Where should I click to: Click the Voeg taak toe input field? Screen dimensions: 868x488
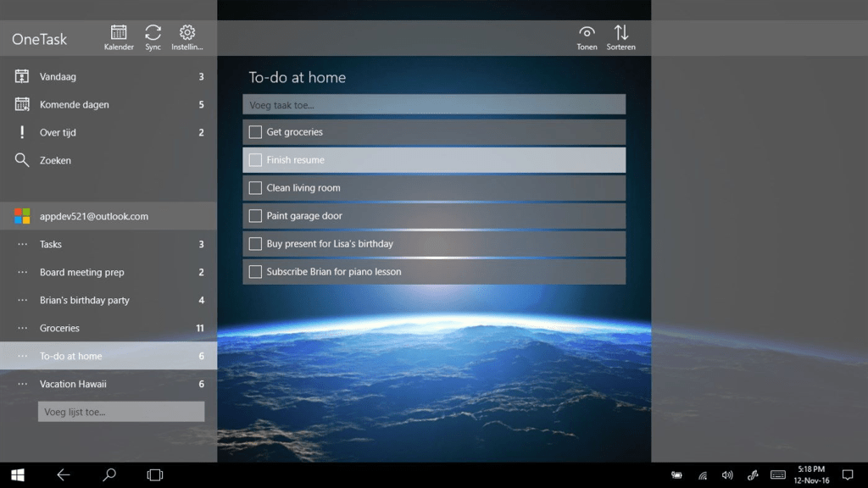click(x=434, y=105)
